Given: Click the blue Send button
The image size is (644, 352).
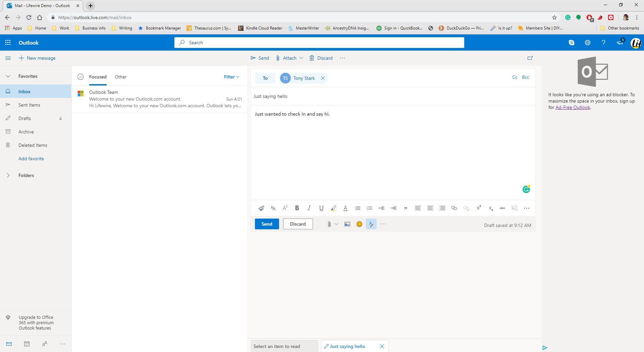Looking at the screenshot, I should click(x=267, y=224).
